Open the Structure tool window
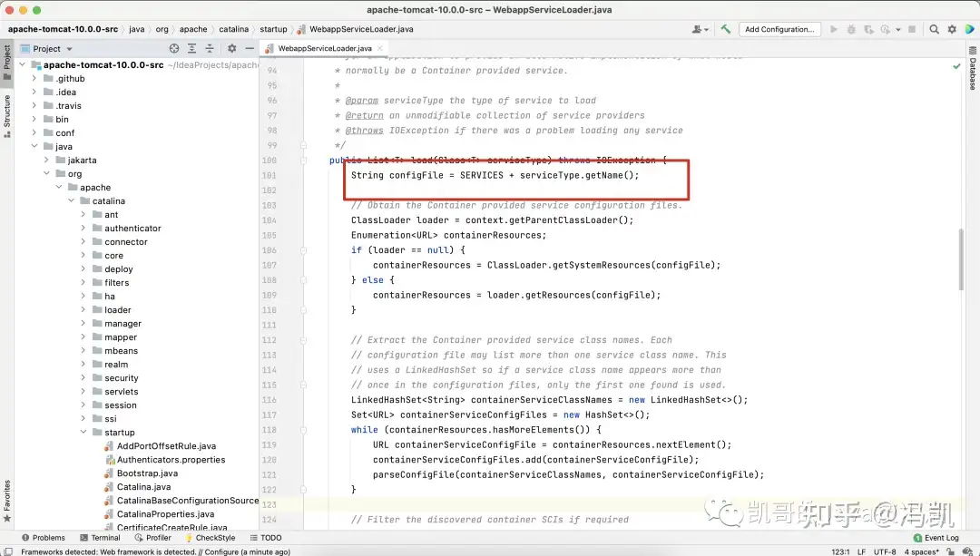Image resolution: width=980 pixels, height=556 pixels. (x=7, y=116)
